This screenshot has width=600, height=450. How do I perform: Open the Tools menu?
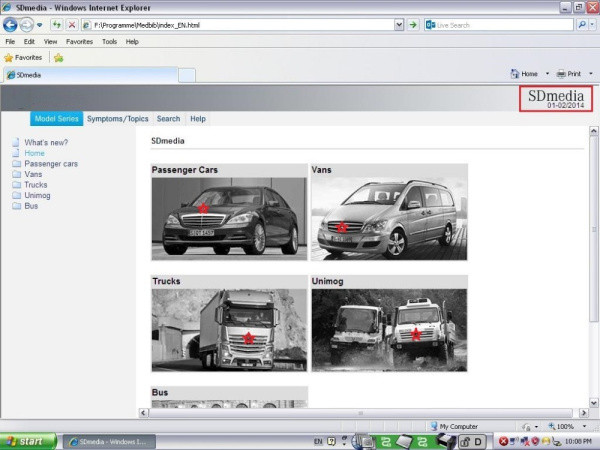[x=109, y=42]
